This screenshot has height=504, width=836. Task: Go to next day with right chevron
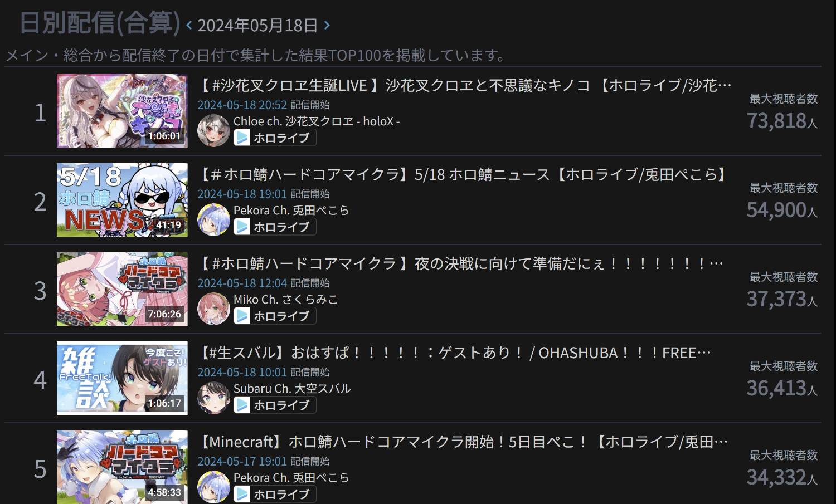point(327,25)
